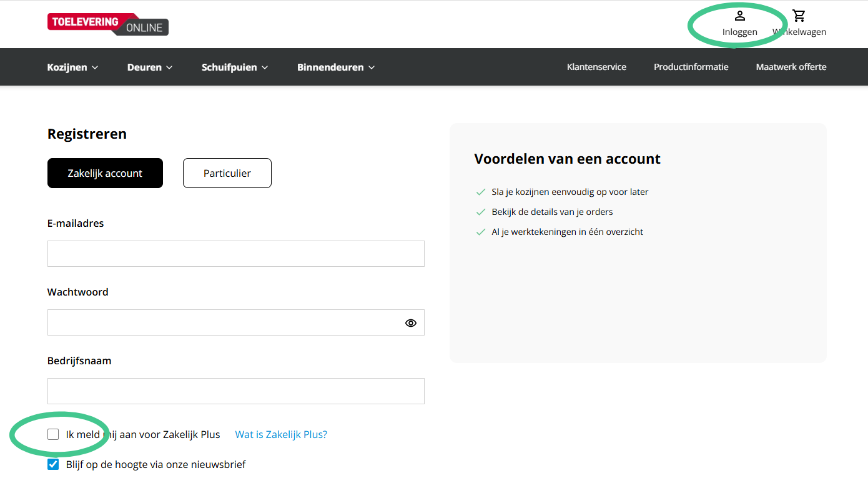This screenshot has height=493, width=868.
Task: Open Maatwerk offerte menu item
Action: click(791, 67)
